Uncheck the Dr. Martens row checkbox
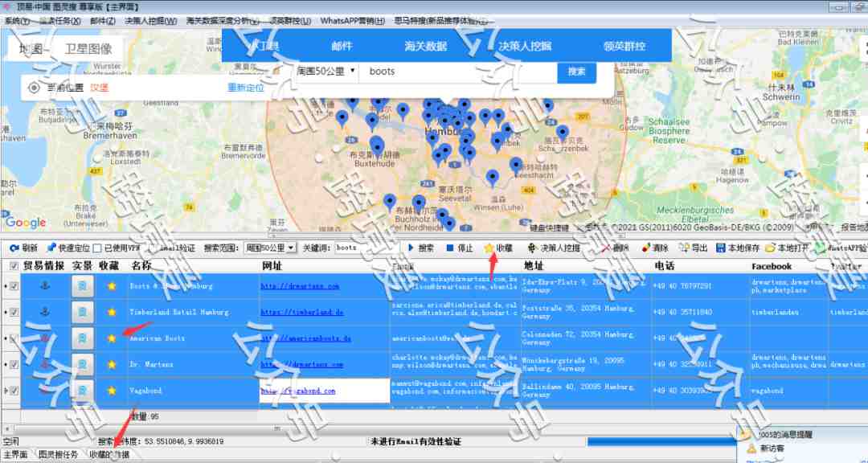 (14, 364)
